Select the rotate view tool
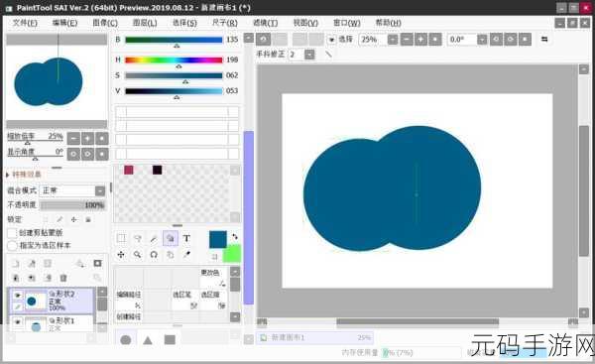595x364 pixels. (x=154, y=255)
